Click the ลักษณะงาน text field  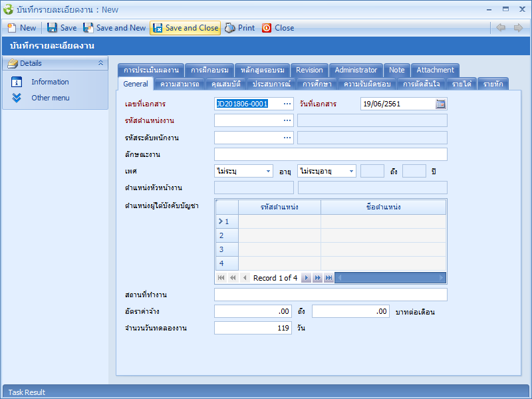[x=331, y=154]
